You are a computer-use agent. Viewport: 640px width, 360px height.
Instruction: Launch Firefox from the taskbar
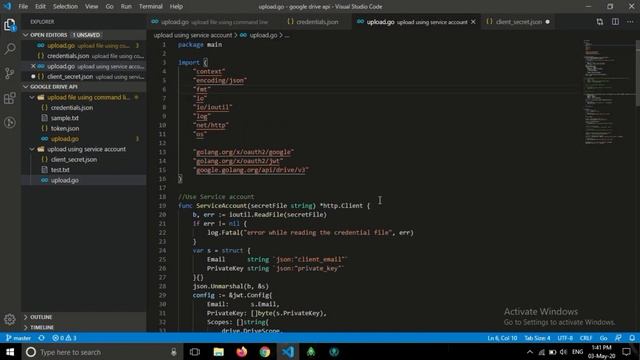click(x=242, y=352)
